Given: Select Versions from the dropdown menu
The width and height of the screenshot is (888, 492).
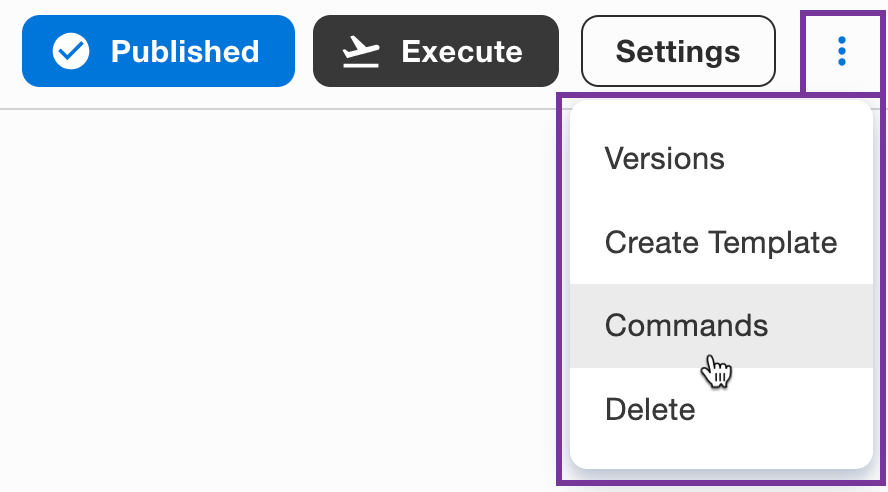Looking at the screenshot, I should click(x=721, y=159).
